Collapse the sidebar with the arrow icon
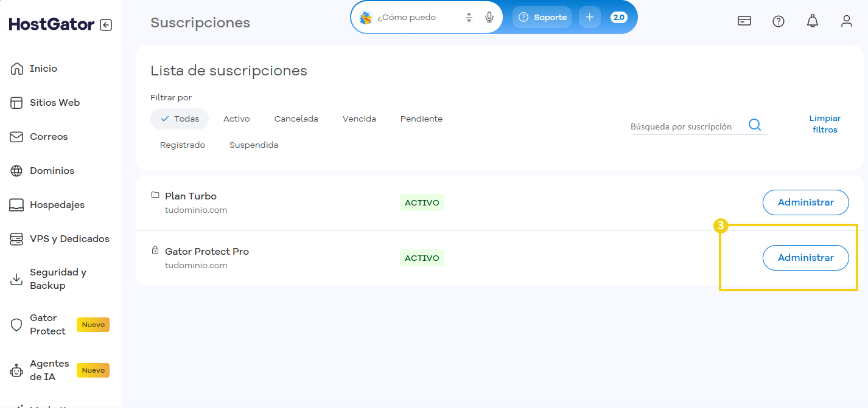The height and width of the screenshot is (408, 868). click(106, 25)
